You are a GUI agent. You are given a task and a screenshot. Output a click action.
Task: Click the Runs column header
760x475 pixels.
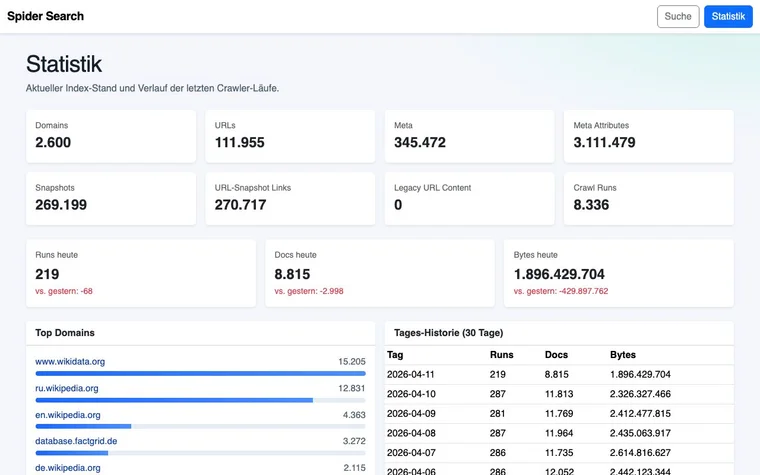501,355
